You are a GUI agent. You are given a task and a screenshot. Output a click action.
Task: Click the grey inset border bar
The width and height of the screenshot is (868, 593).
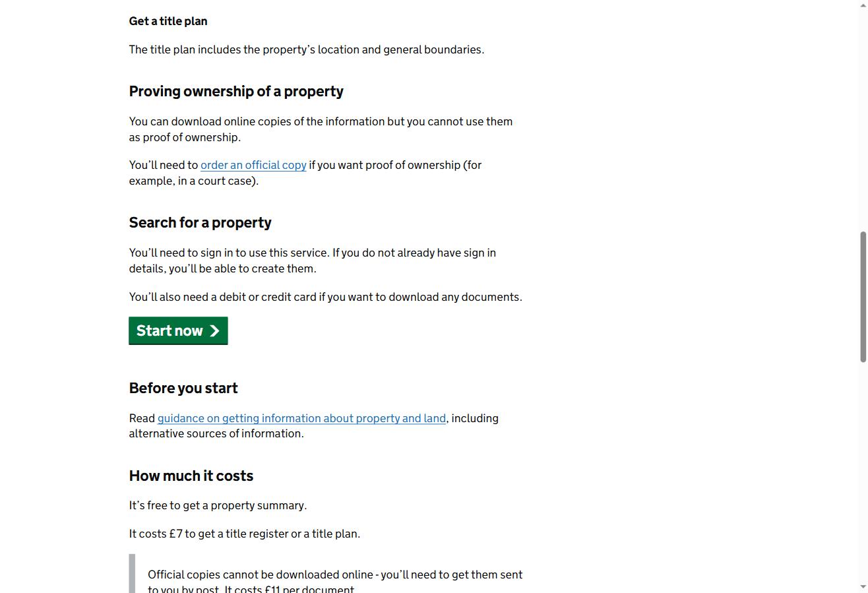click(132, 573)
